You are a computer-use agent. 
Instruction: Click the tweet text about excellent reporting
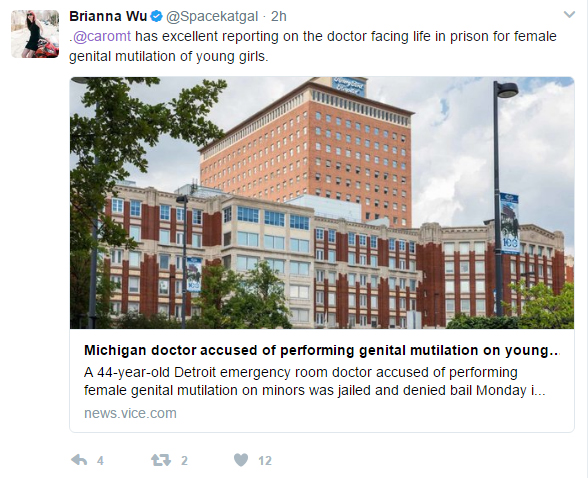(313, 46)
